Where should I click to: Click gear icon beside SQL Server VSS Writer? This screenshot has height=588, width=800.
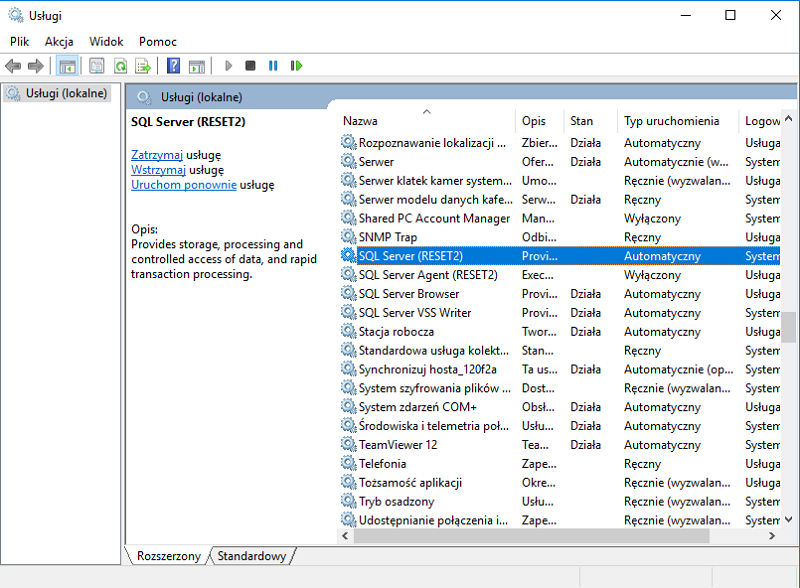[348, 311]
